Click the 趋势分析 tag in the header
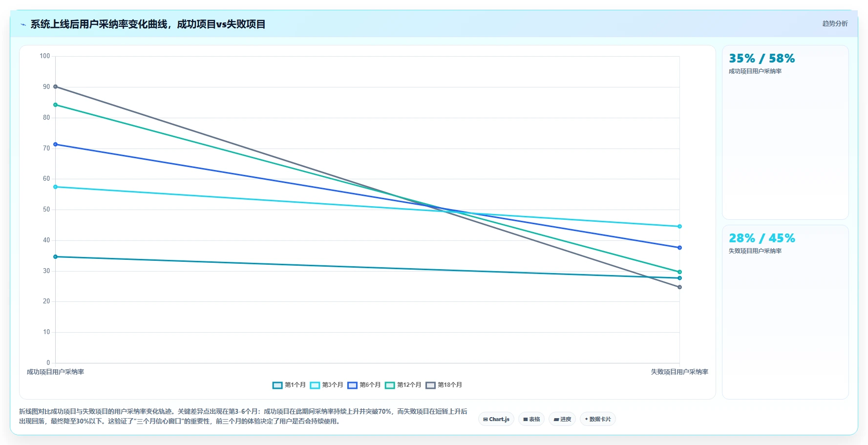868x445 pixels. pos(835,23)
